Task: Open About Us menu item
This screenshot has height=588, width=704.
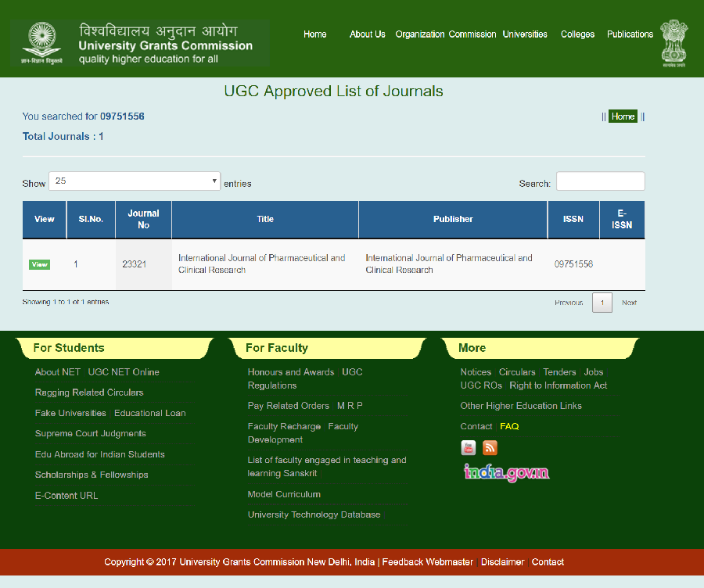Action: pyautogui.click(x=368, y=34)
